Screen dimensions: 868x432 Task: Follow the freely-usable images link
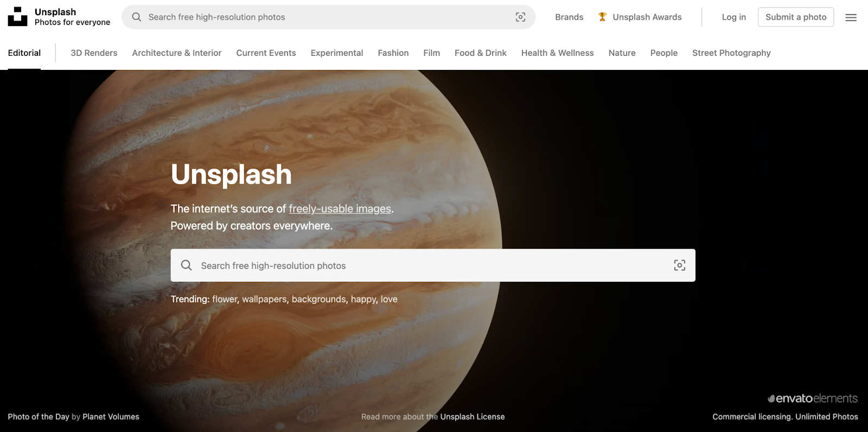[340, 209]
